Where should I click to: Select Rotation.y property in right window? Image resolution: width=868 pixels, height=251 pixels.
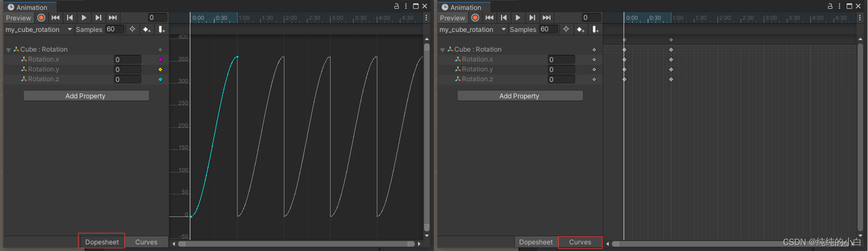477,69
